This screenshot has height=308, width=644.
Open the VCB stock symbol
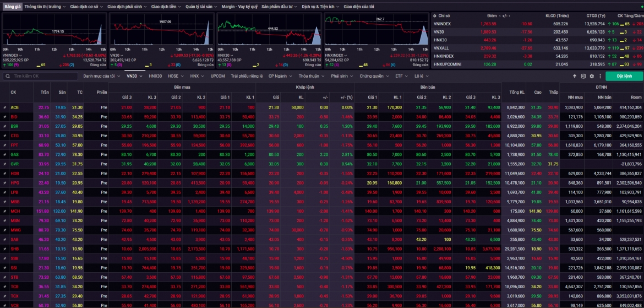coord(14,305)
